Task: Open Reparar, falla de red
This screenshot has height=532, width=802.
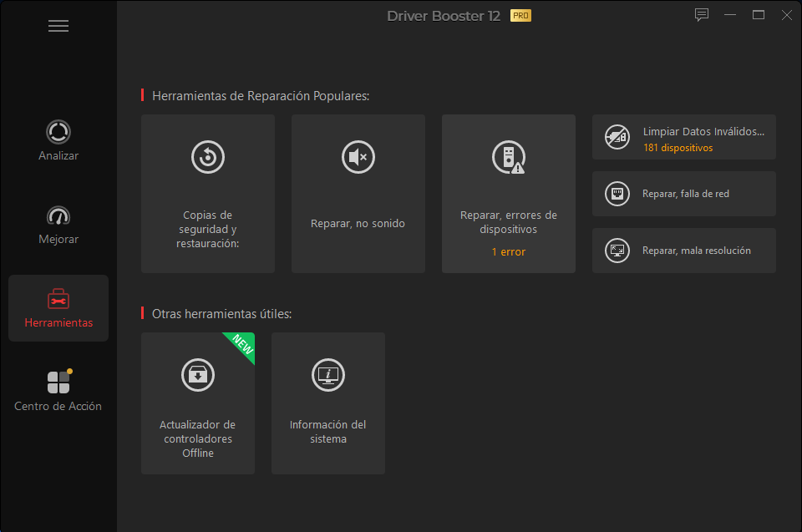Action: pos(684,194)
